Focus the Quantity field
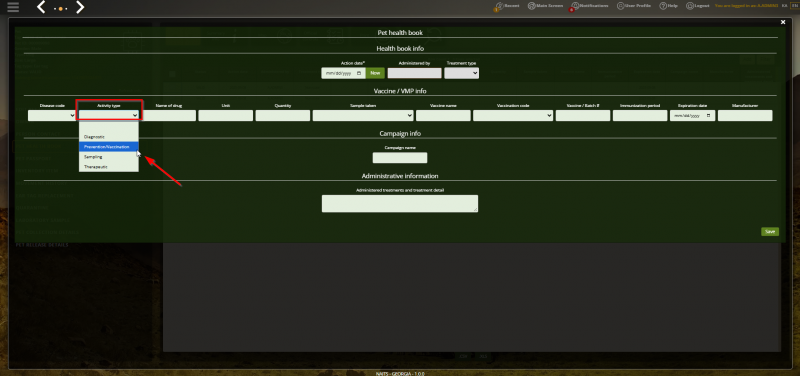The height and width of the screenshot is (376, 800). click(x=283, y=116)
